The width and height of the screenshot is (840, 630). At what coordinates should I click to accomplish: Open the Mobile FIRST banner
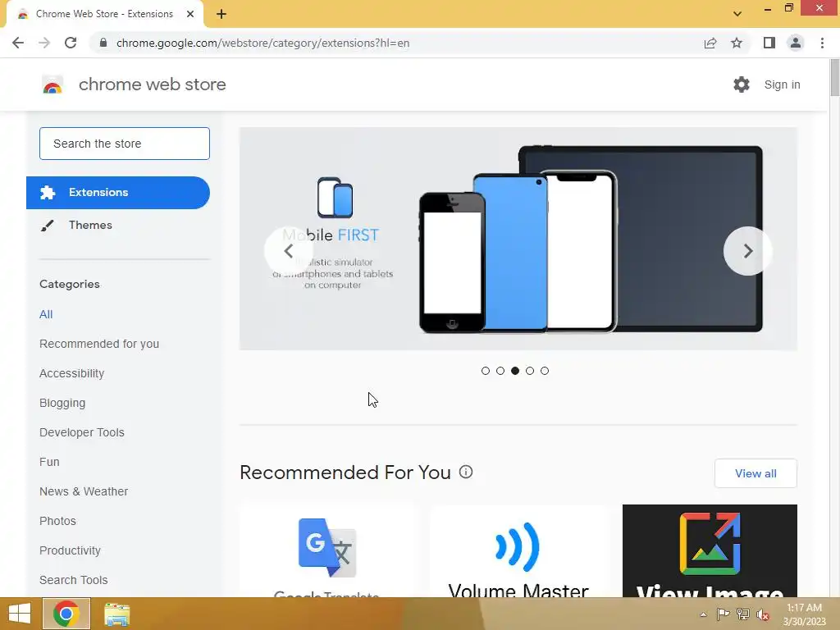pos(518,239)
